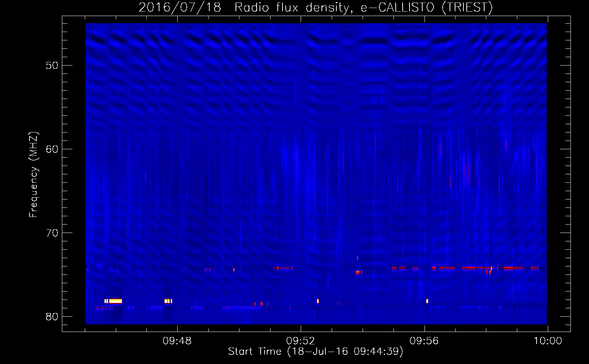This screenshot has height=364, width=589.
Task: Click the 'Frequency (MHZ)' axis label
Action: 33,175
